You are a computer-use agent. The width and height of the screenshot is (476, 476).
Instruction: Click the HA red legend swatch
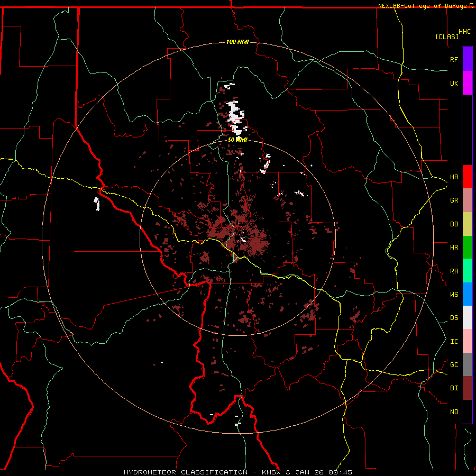click(x=467, y=177)
